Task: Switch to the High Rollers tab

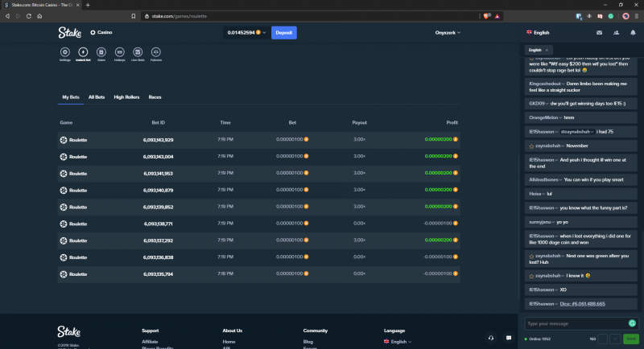Action: click(x=126, y=97)
